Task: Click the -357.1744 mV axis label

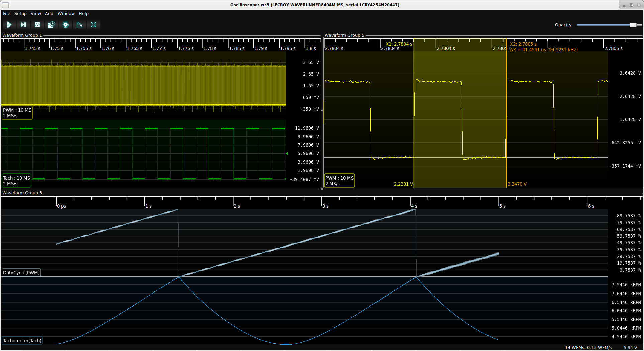Action: [x=625, y=166]
